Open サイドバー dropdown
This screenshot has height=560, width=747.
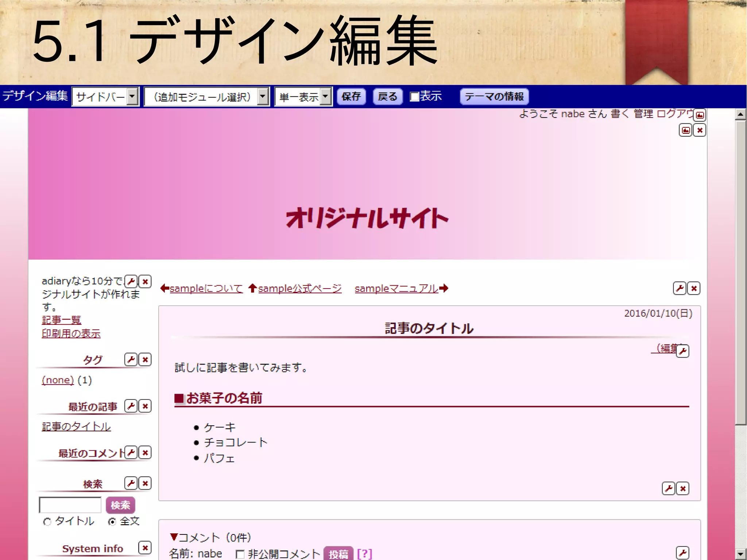click(x=105, y=97)
